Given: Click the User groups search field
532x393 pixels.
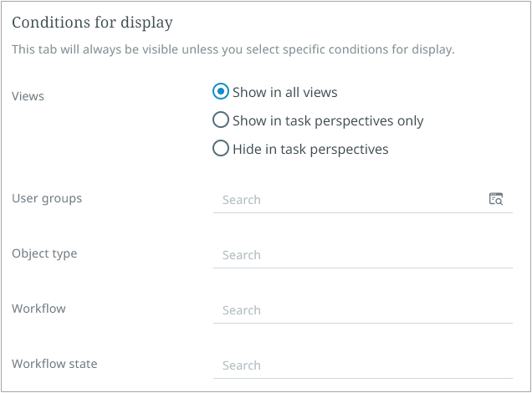Looking at the screenshot, I should pyautogui.click(x=347, y=200).
